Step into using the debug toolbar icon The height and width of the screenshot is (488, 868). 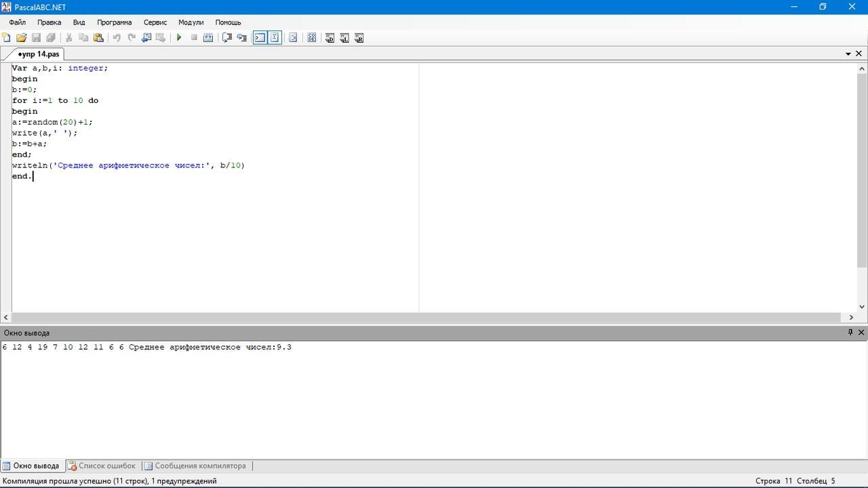click(x=242, y=38)
